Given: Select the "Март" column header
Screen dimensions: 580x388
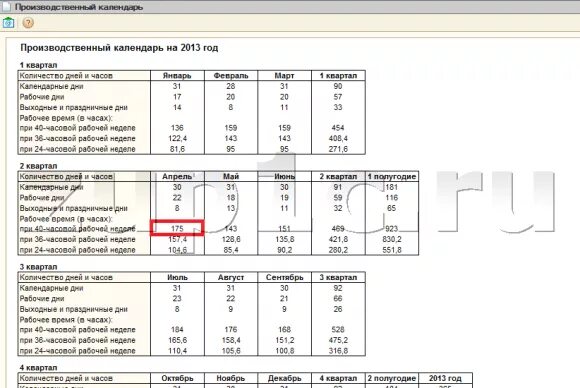Looking at the screenshot, I should click(x=284, y=76).
